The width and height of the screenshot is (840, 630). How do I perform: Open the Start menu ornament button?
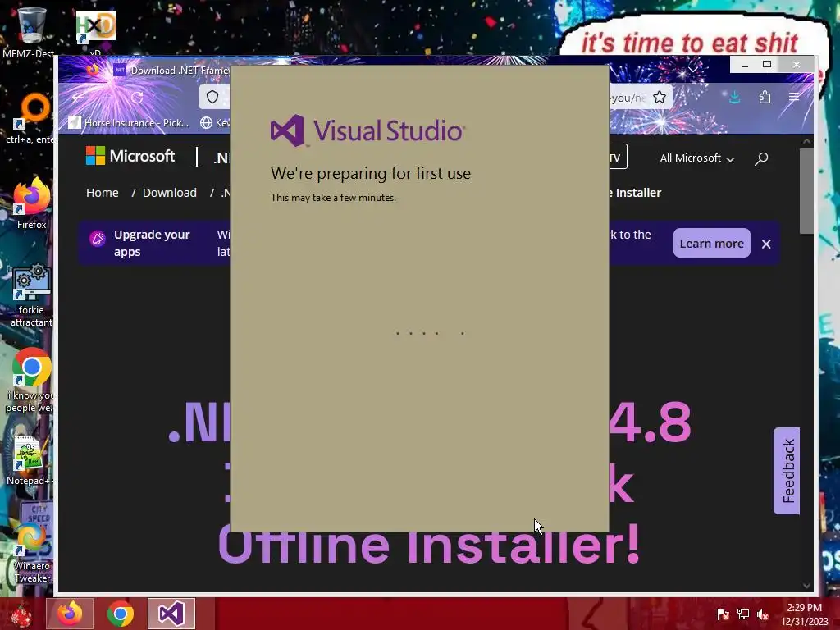21,614
